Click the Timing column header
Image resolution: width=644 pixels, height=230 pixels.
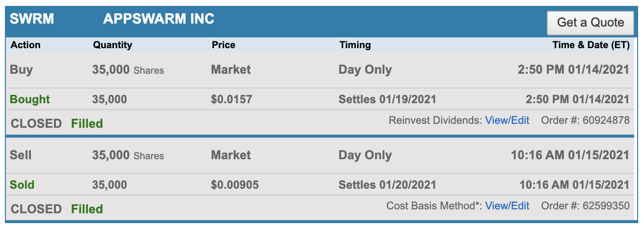(354, 45)
